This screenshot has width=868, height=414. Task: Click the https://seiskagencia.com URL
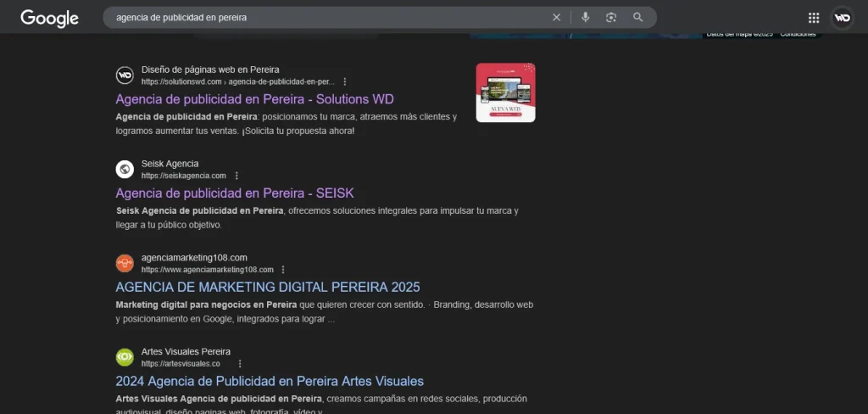184,176
